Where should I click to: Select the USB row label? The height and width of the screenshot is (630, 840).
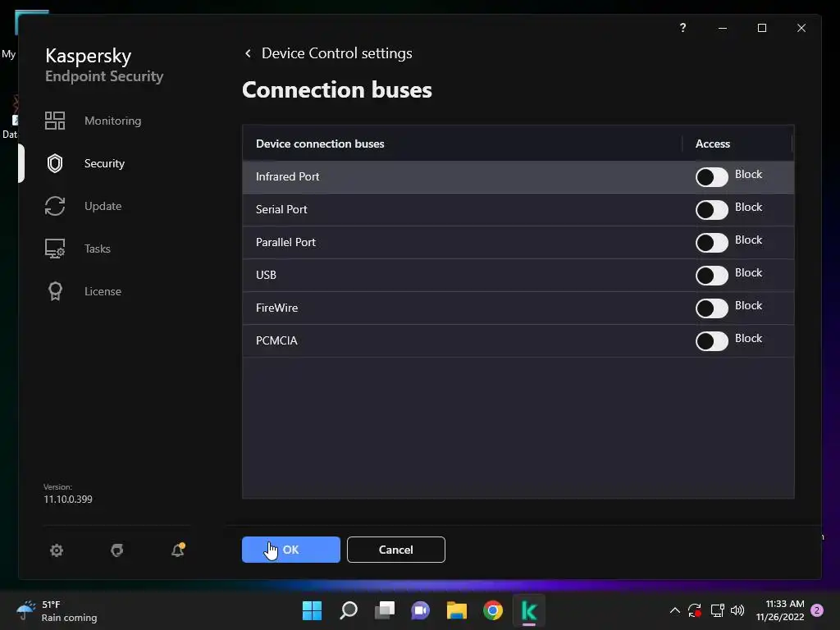click(x=266, y=275)
